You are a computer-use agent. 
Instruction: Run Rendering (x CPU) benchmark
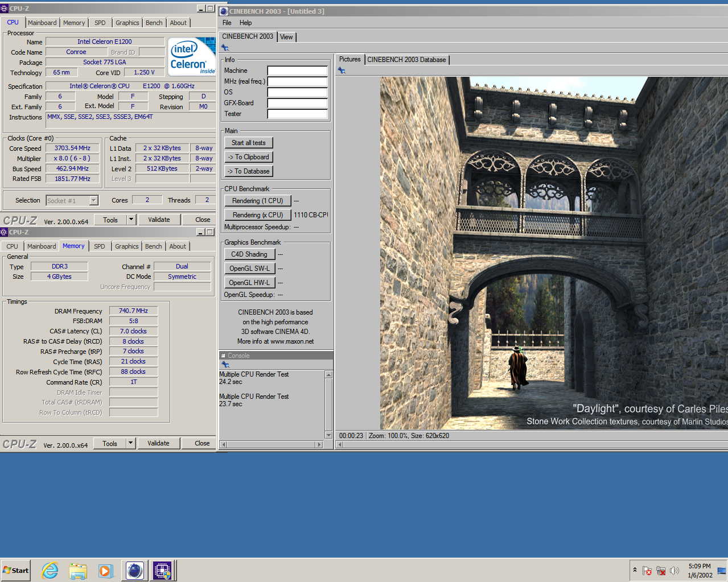(258, 215)
